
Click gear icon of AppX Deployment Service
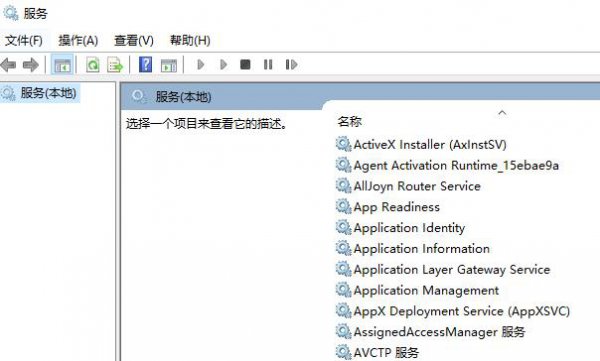(x=343, y=310)
